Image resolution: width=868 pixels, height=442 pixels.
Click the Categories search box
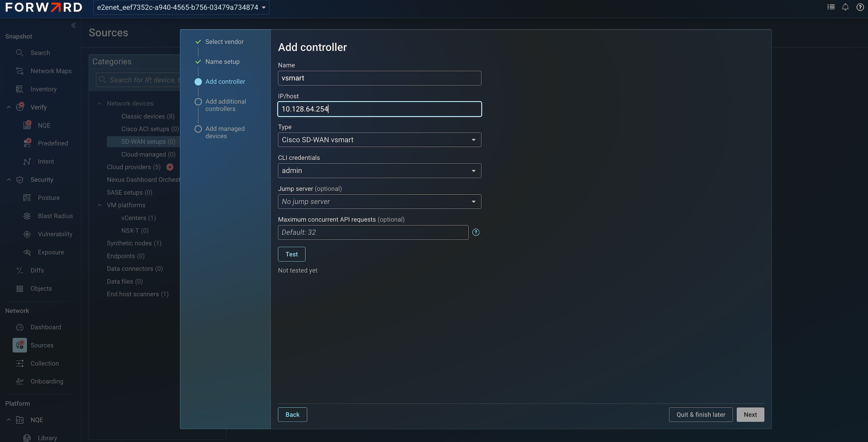[138, 80]
